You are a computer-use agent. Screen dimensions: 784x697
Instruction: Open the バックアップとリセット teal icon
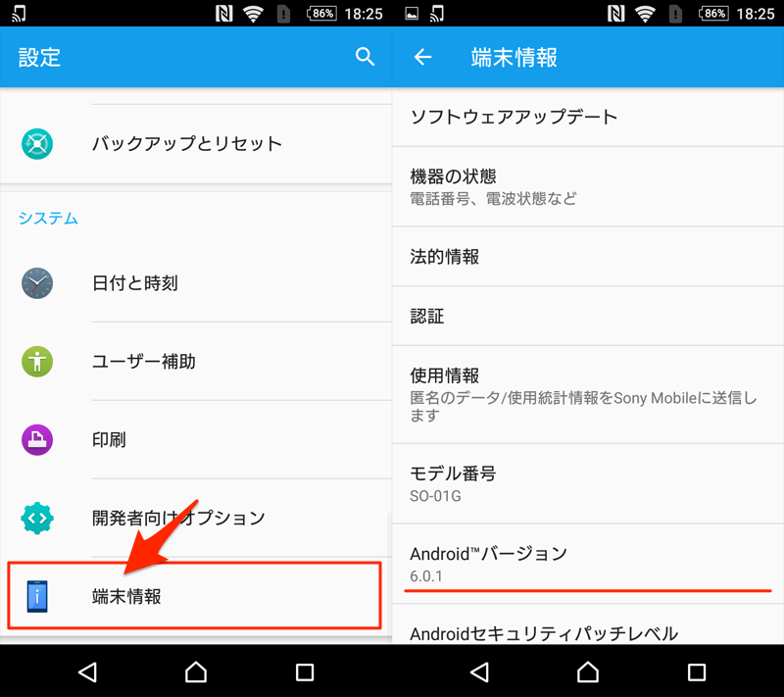point(37,144)
